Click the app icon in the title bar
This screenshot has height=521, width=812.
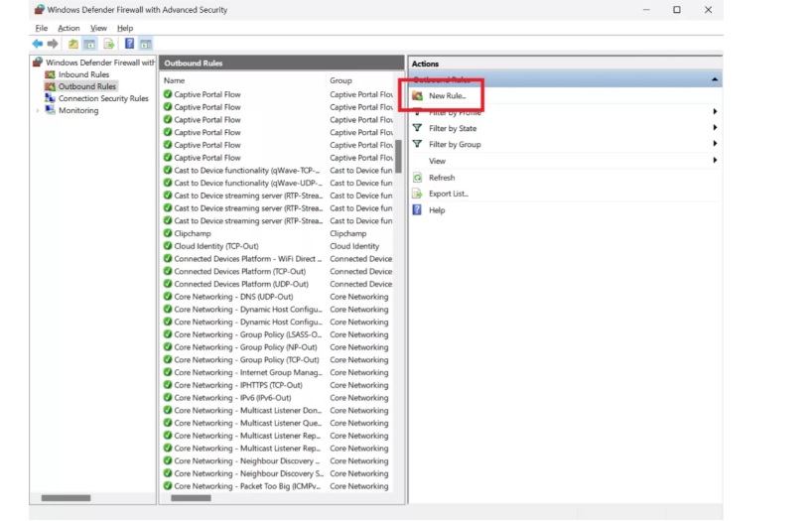[x=40, y=9]
